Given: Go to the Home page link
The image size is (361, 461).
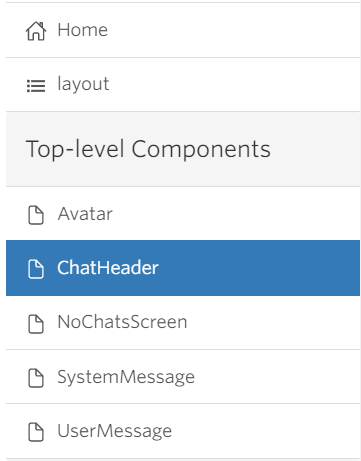Looking at the screenshot, I should [x=83, y=30].
